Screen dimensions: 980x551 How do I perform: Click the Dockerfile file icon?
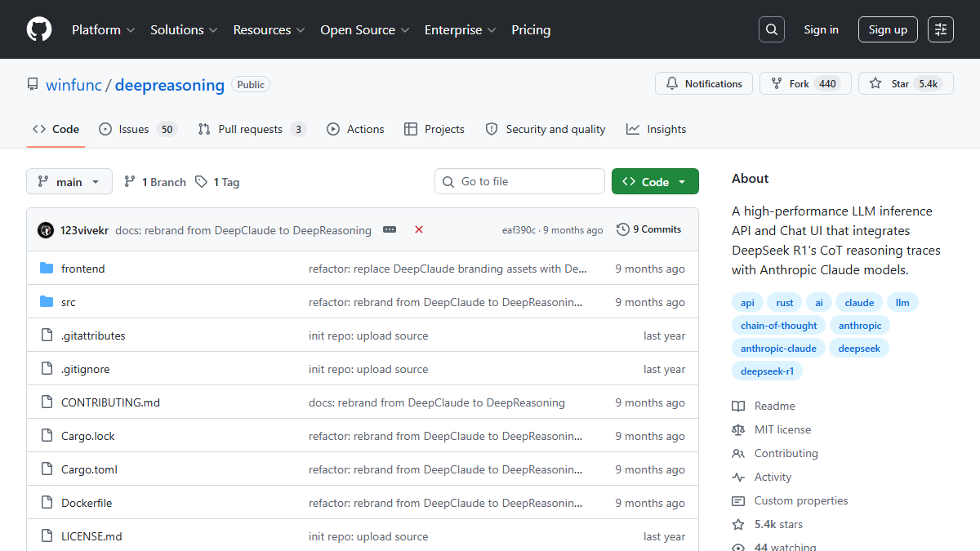[x=47, y=503]
